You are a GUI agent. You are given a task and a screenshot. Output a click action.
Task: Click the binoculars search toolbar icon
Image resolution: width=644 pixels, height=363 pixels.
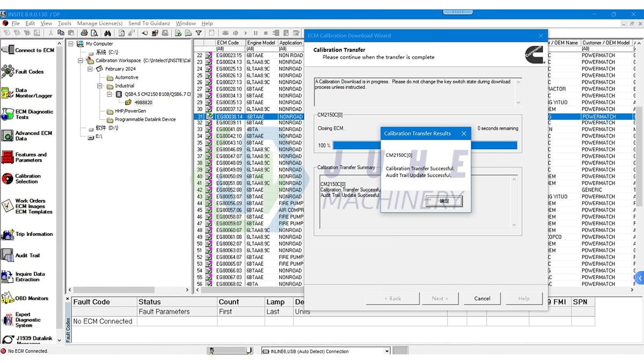(107, 33)
